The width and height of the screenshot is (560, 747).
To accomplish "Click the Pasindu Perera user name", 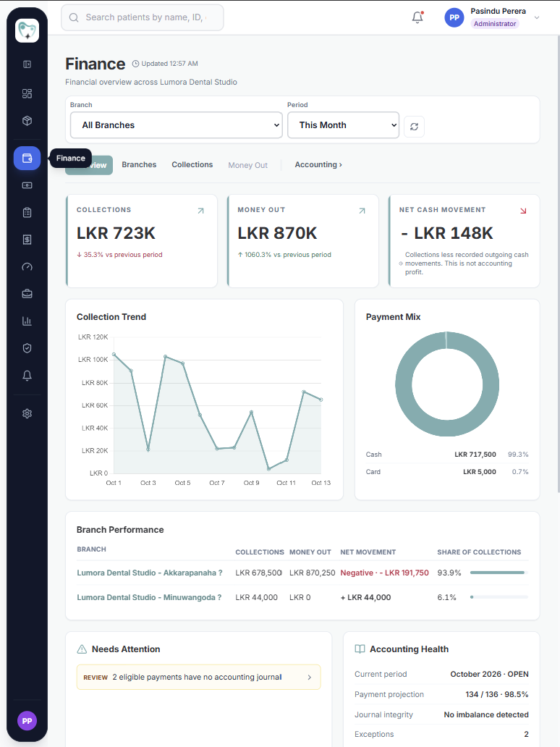I will (498, 11).
